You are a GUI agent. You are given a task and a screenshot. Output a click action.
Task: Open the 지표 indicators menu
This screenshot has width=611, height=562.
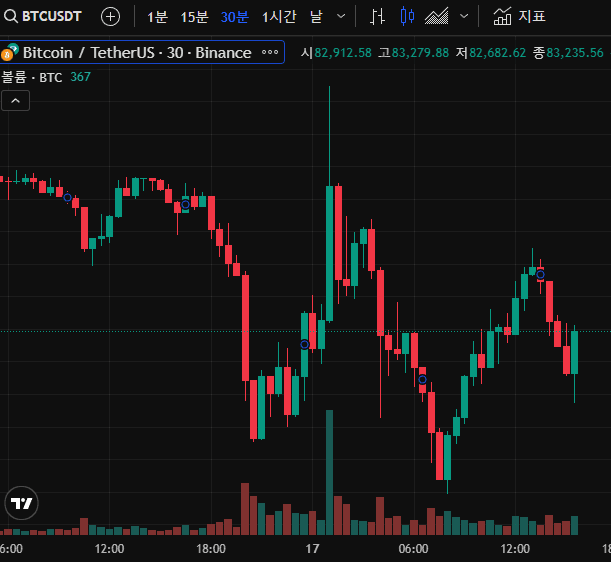pos(519,16)
